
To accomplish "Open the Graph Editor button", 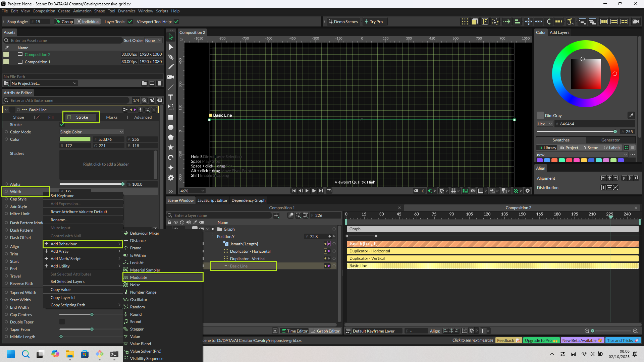I will (325, 331).
